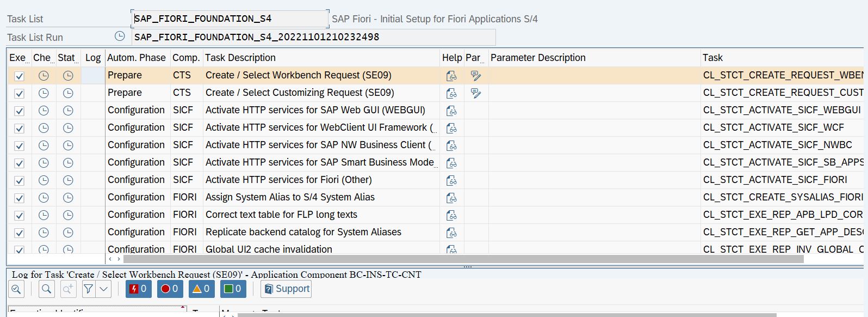Click the filter funnel icon
This screenshot has height=317, width=868.
89,289
